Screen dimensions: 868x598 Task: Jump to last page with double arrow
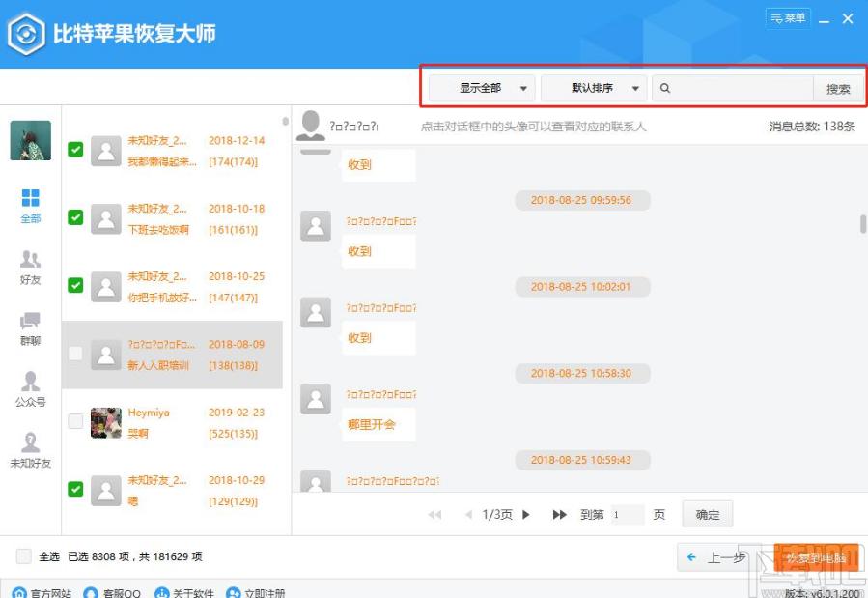tap(559, 515)
